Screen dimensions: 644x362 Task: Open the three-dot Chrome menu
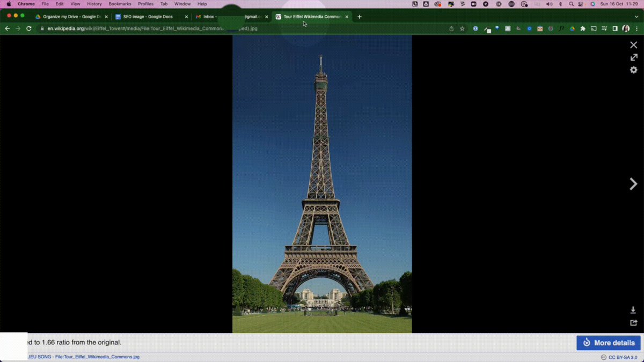pyautogui.click(x=637, y=28)
